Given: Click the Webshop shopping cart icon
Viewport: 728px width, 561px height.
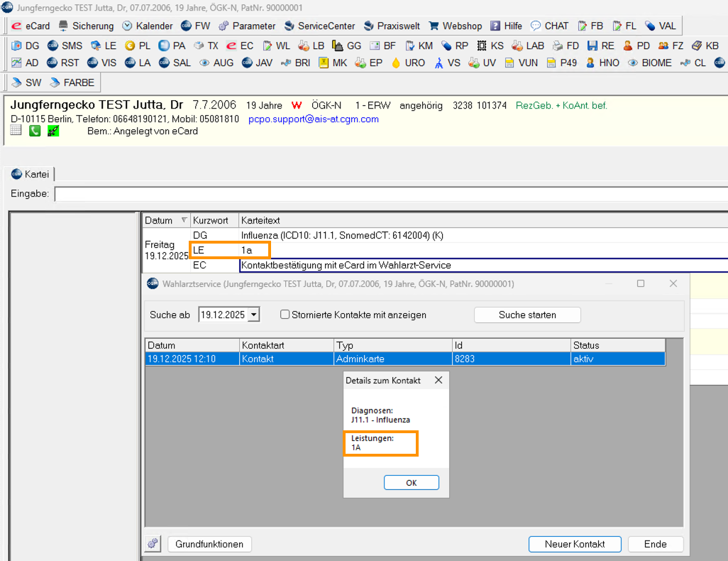Looking at the screenshot, I should [x=434, y=26].
